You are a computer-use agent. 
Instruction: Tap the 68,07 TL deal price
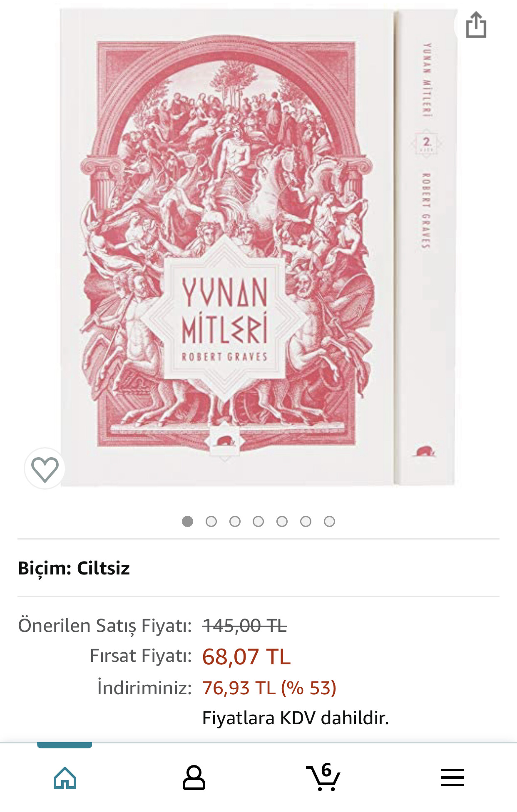click(246, 657)
